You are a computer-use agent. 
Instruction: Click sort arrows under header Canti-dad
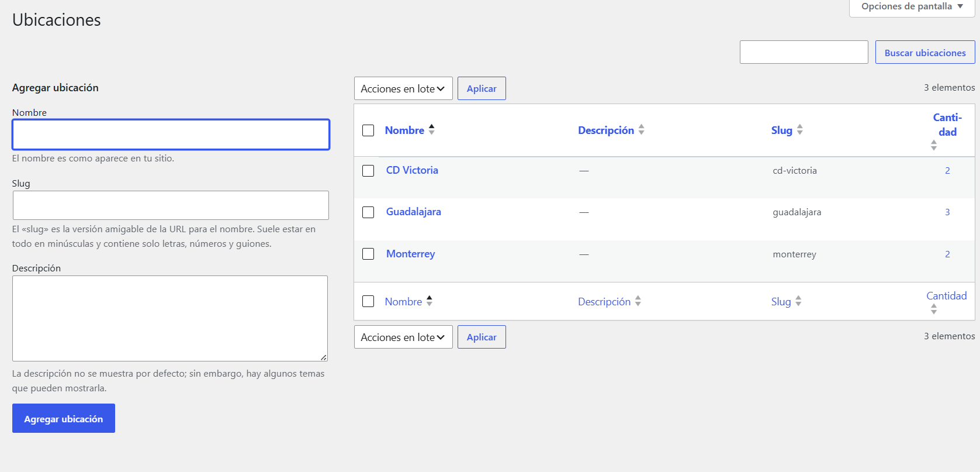[x=934, y=146]
